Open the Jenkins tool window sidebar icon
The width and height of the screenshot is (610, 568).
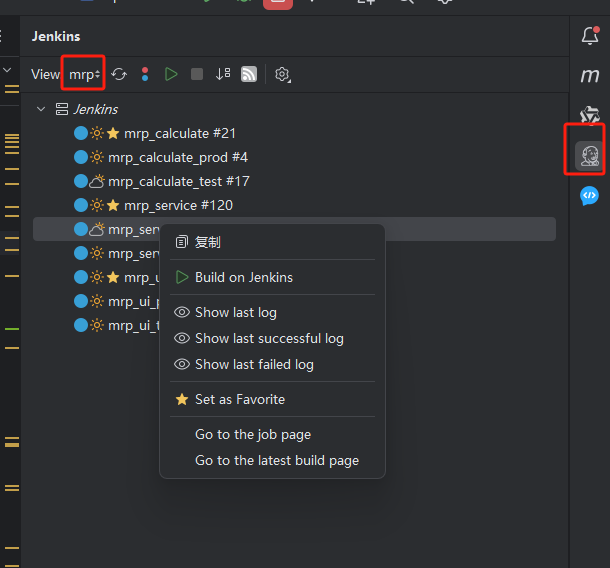589,155
